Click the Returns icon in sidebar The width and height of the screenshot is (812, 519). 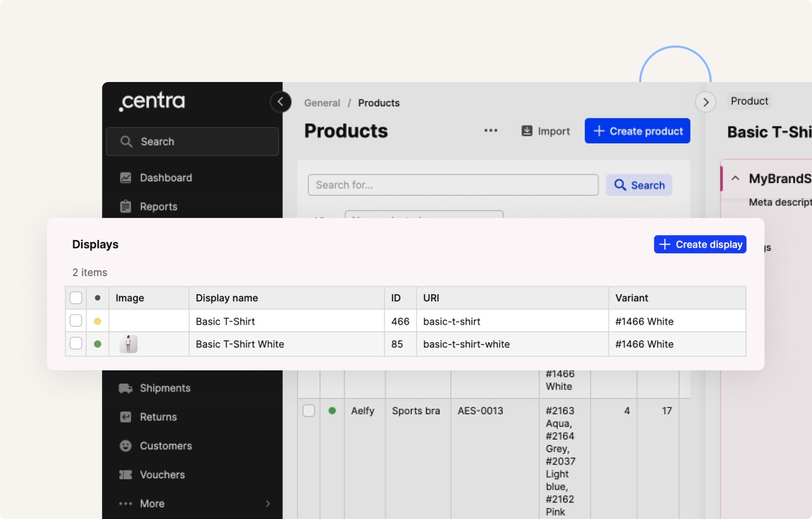tap(125, 417)
